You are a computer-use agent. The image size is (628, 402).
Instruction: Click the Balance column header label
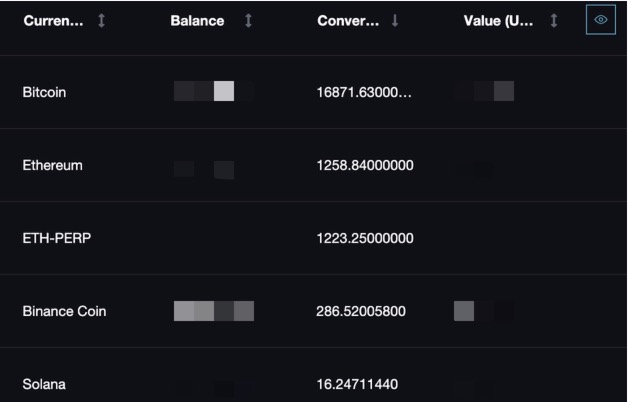coord(197,22)
